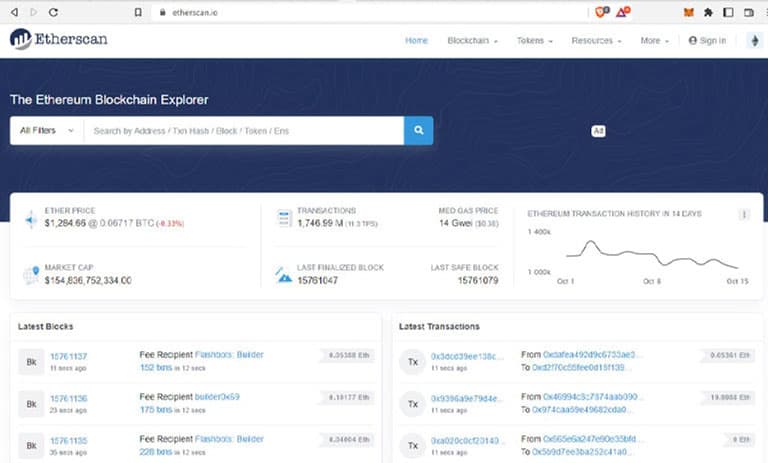Viewport: 768px width, 463px height.
Task: Open block 15761136
Action: click(69, 398)
